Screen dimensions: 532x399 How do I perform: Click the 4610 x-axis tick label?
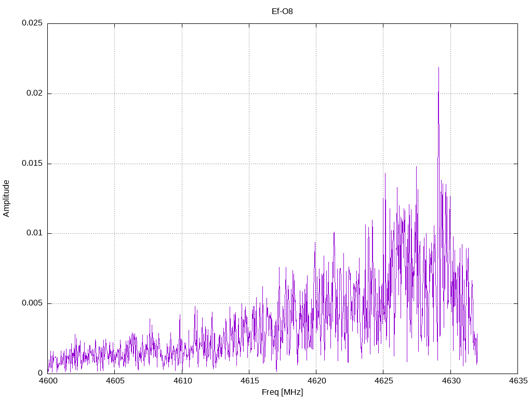(x=182, y=381)
